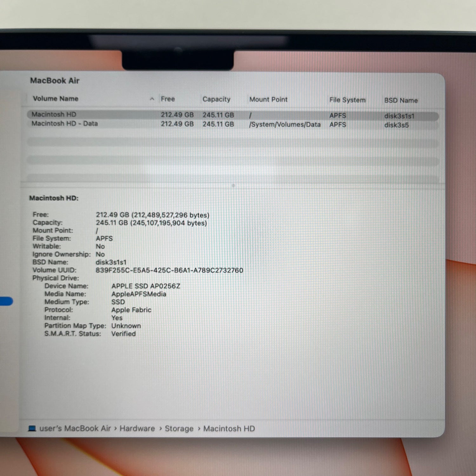
Task: Click the Physical Drive: label
Action: (x=56, y=278)
